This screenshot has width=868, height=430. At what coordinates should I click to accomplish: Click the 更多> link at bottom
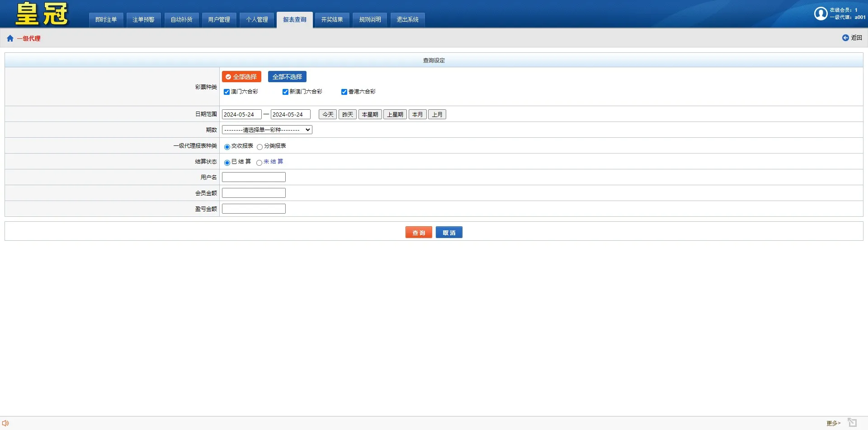pos(833,423)
